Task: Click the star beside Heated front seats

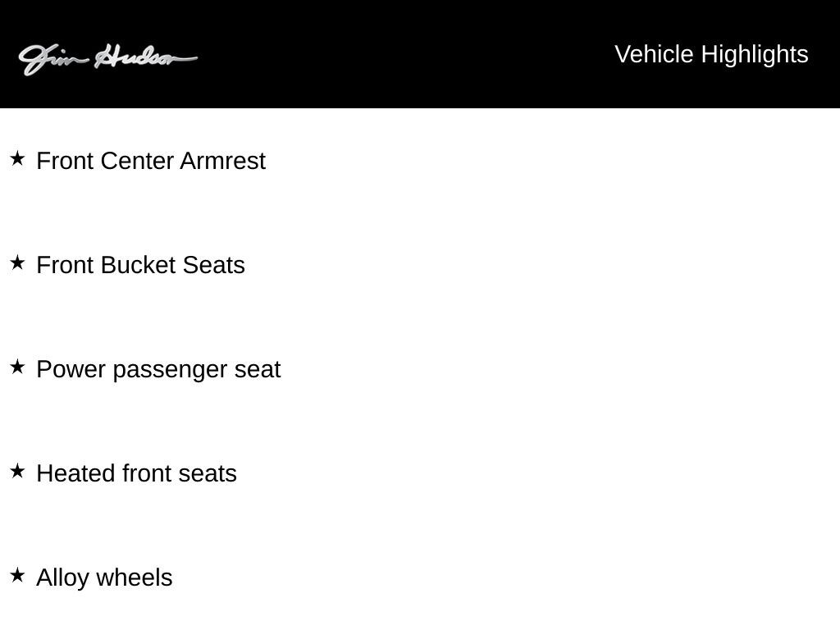Action: point(18,472)
